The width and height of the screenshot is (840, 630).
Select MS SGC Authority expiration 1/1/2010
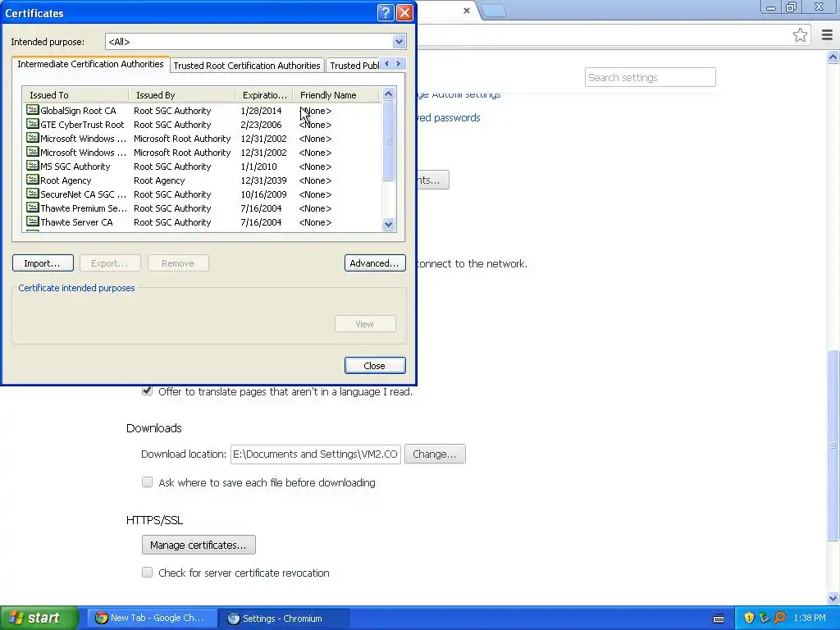click(x=258, y=167)
